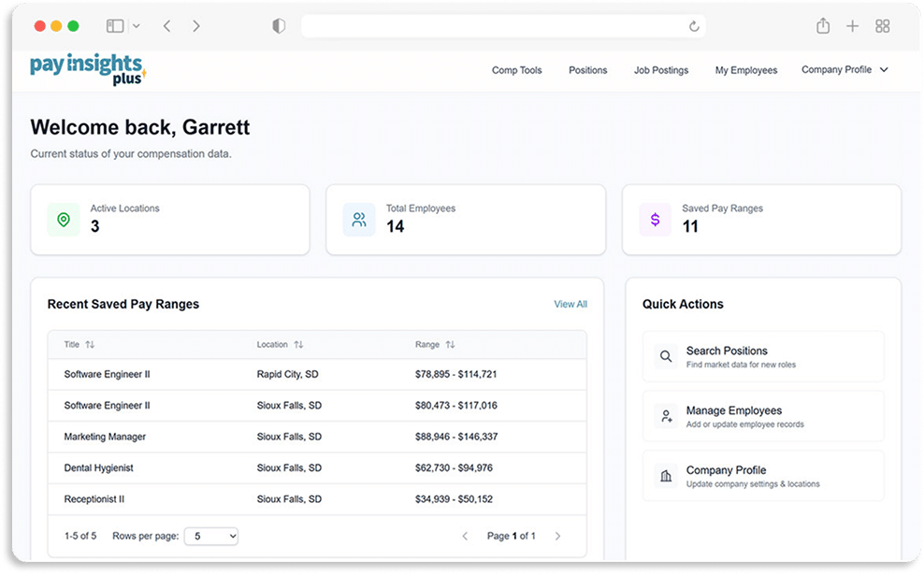Select the Marketing Manager row title
Screen dimensions: 924x574
coord(105,437)
